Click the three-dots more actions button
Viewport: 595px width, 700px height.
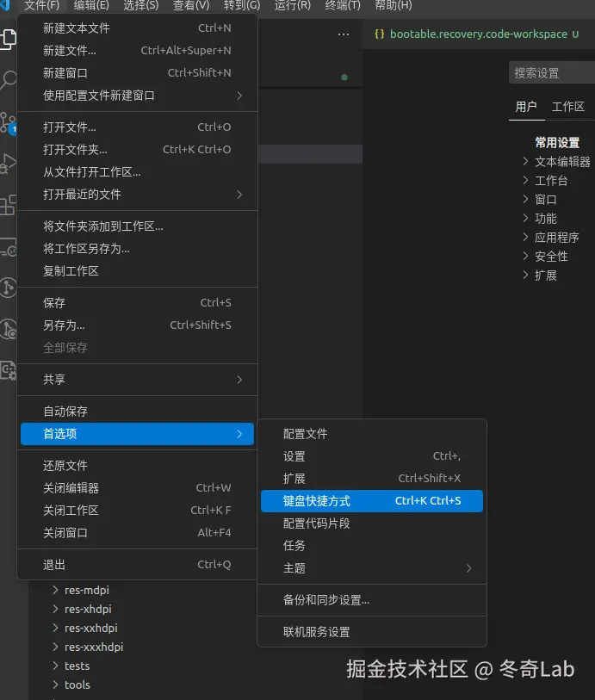(x=344, y=34)
